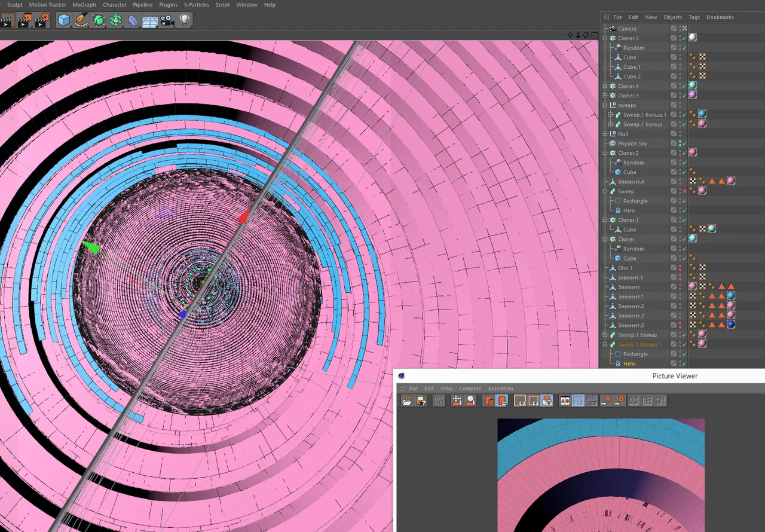765x532 pixels.
Task: Click the viewport toggle-layout square icon
Action: [x=594, y=35]
